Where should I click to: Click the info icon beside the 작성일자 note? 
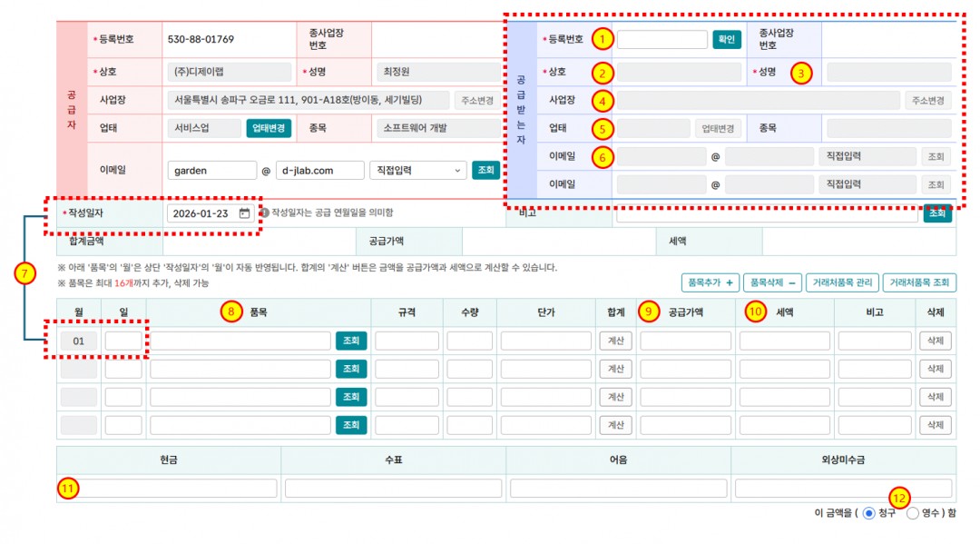click(264, 213)
